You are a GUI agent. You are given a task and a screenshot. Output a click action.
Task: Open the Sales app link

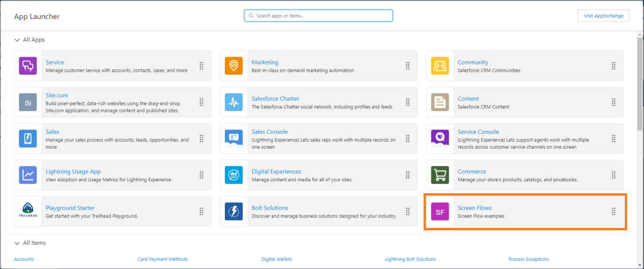point(53,132)
